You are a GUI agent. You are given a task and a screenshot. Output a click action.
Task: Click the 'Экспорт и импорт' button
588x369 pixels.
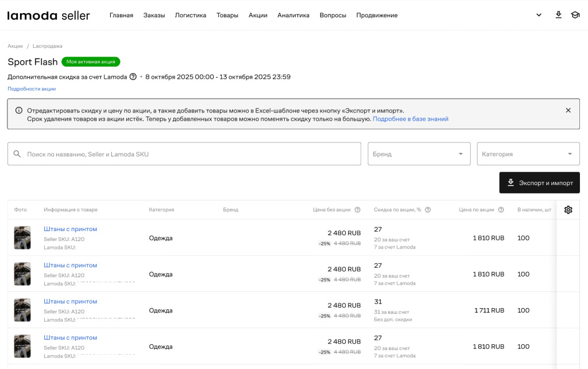(x=539, y=183)
